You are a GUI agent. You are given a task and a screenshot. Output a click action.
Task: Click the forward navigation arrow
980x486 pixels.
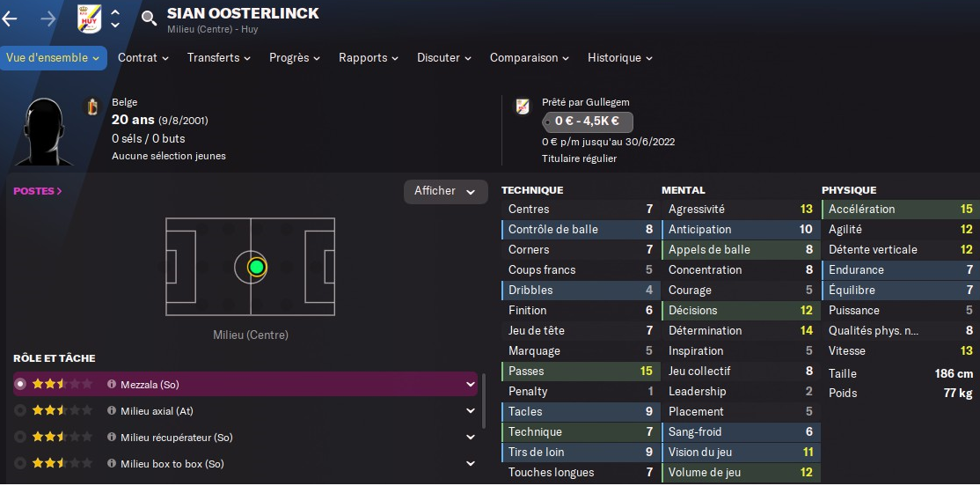[48, 18]
